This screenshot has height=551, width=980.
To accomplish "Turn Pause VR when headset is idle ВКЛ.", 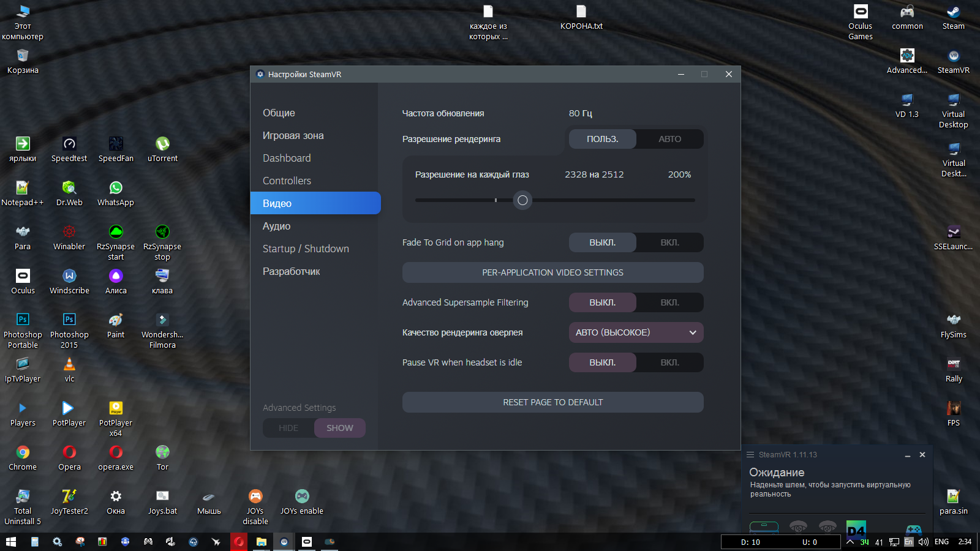I will pyautogui.click(x=669, y=362).
